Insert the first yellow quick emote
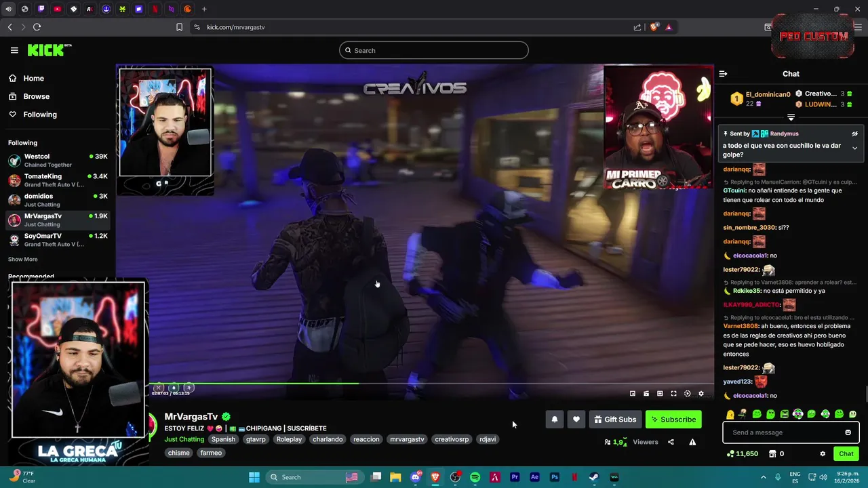 (730, 414)
